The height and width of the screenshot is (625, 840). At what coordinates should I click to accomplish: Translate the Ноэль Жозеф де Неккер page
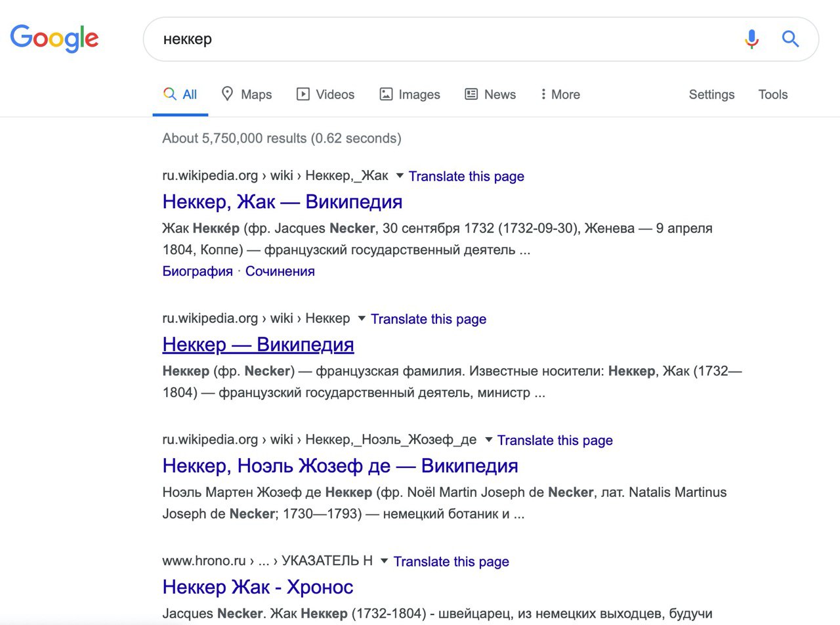pyautogui.click(x=555, y=441)
